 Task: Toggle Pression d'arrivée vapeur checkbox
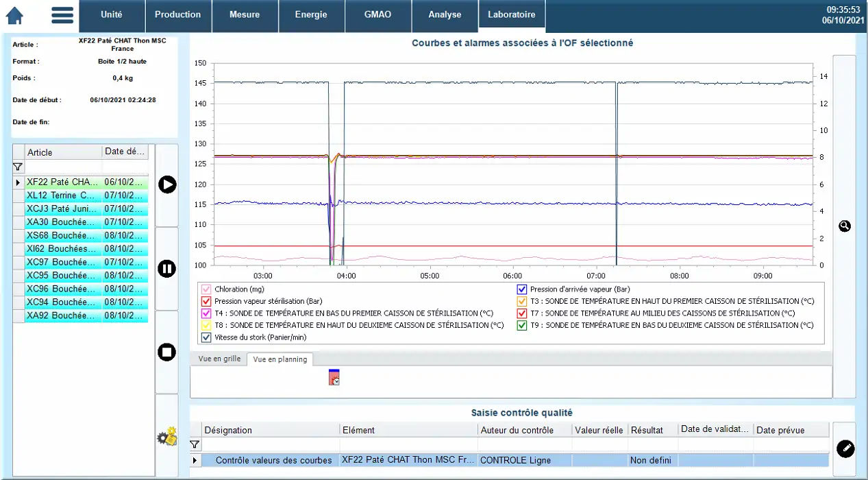[522, 289]
